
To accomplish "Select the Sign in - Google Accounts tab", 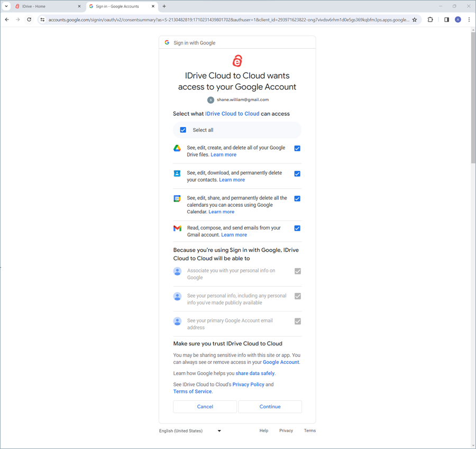I will point(122,6).
